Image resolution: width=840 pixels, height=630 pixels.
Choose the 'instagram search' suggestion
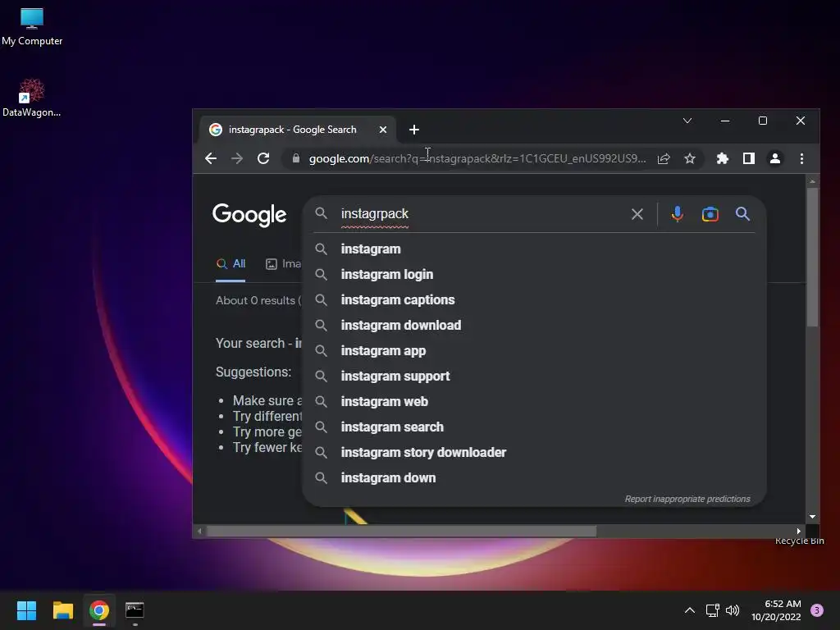tap(534, 427)
